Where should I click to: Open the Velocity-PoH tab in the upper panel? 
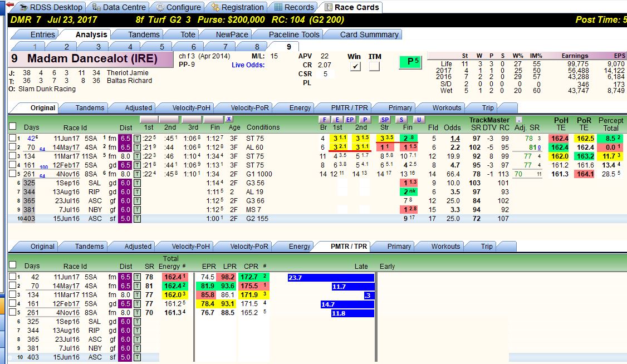tap(191, 108)
